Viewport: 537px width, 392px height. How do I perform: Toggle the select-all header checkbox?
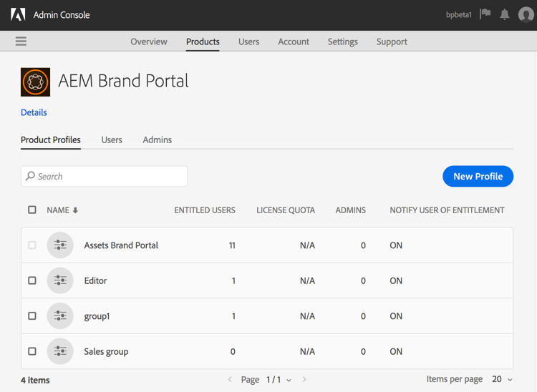(x=32, y=210)
